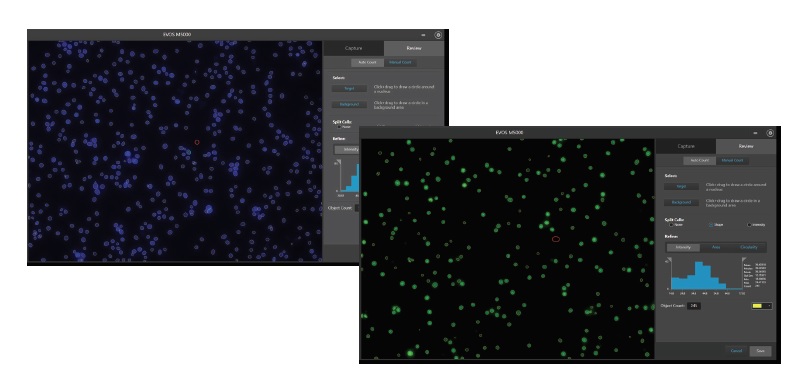Minimize the front EVOS M5000 window
Viewport: 806px width, 389px height.
click(756, 134)
